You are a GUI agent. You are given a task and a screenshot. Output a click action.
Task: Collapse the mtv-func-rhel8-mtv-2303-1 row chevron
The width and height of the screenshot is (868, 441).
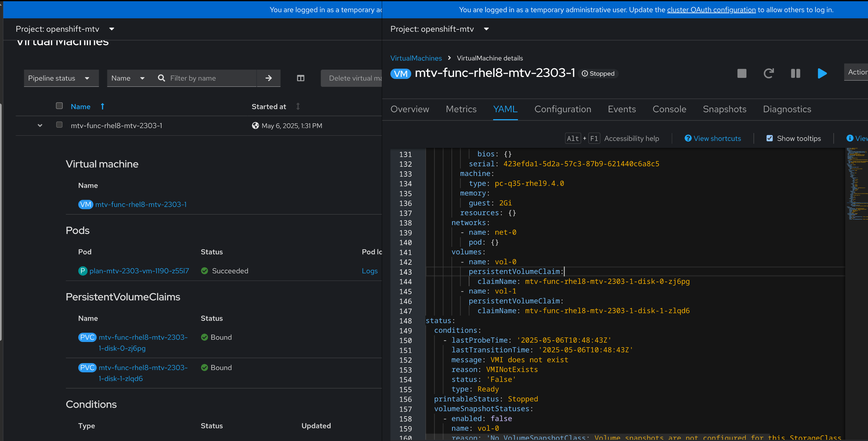click(40, 125)
